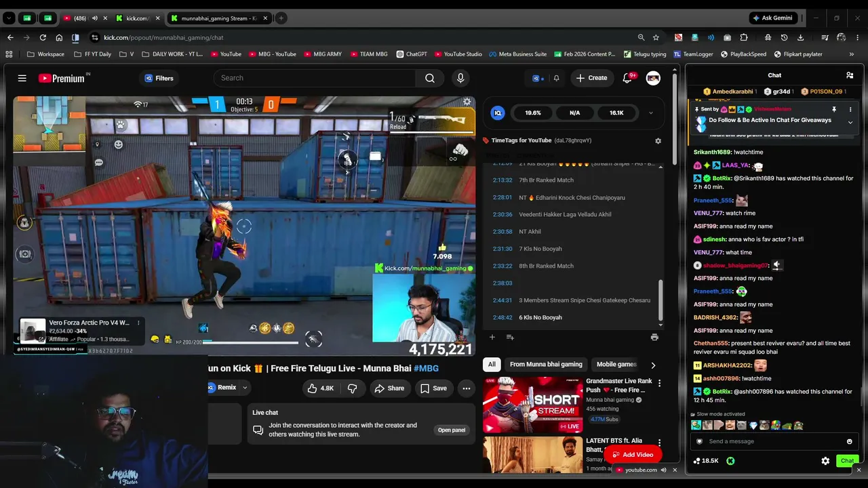The height and width of the screenshot is (488, 868).
Task: Open the ChatGPT bookmark
Action: coord(410,54)
